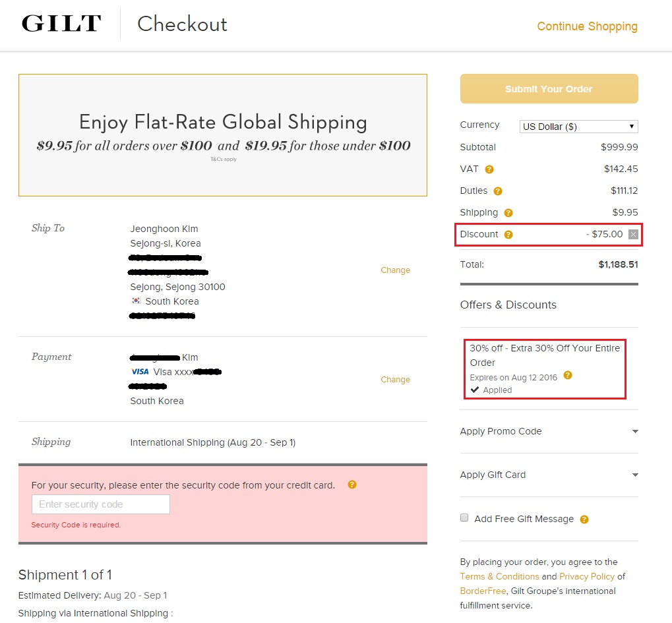Click the GILT logo
Screen dimensions: 672x623
(x=61, y=24)
